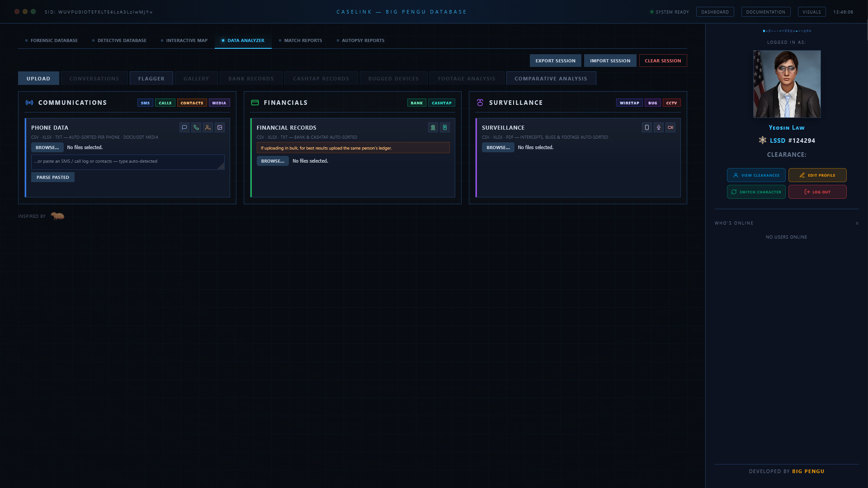
Task: Click the Clear Session button
Action: pyautogui.click(x=663, y=61)
